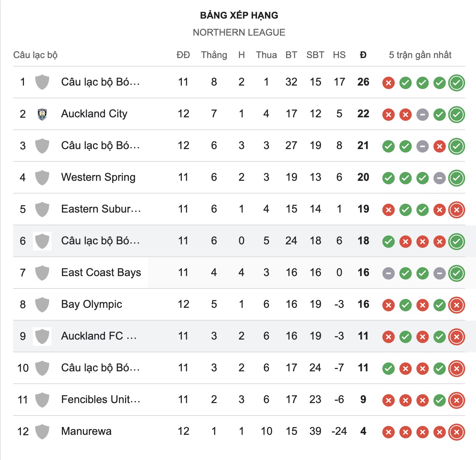Click Auckland FC's middle red X form marker
Viewport: 476px width, 460px height.
423,336
